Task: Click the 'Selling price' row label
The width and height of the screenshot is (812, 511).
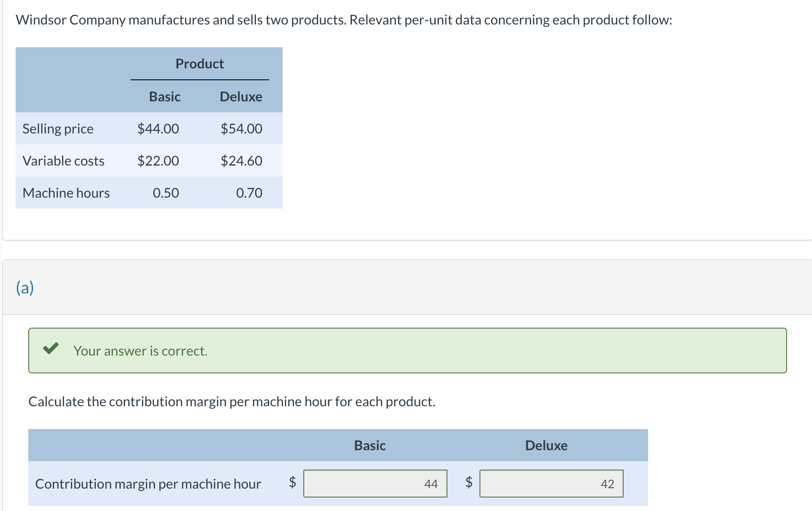Action: (x=58, y=129)
